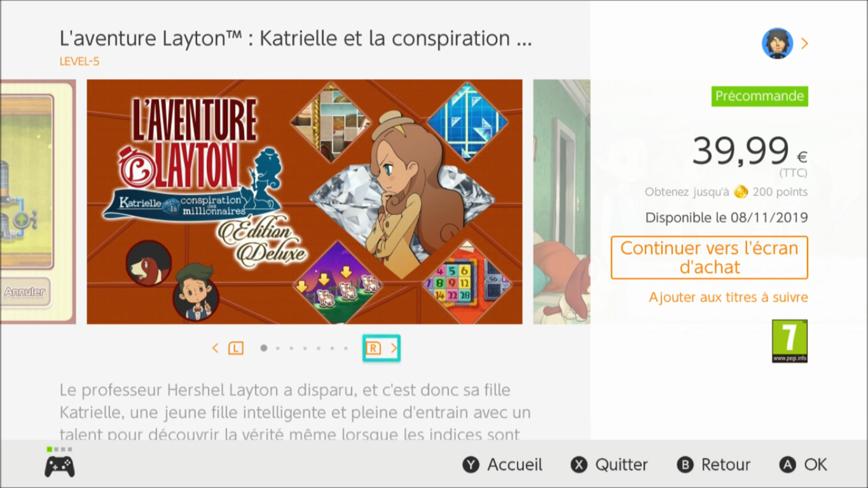Select the Y Accueil footer option
This screenshot has width=868, height=488.
(502, 465)
